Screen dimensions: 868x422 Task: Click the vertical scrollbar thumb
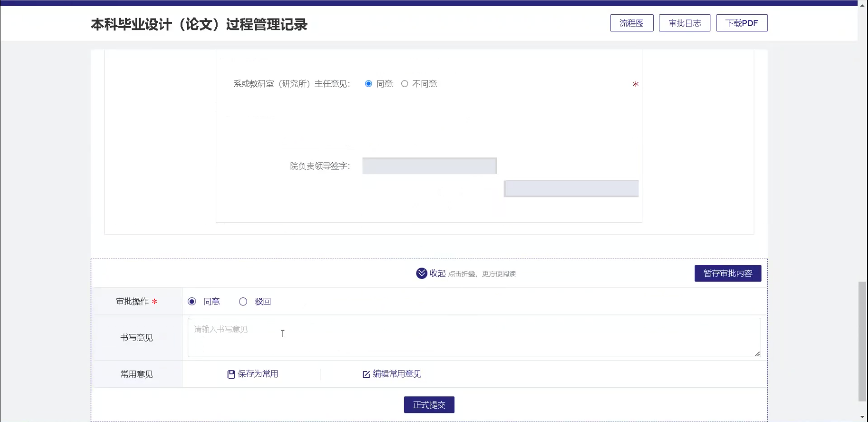coord(862,341)
